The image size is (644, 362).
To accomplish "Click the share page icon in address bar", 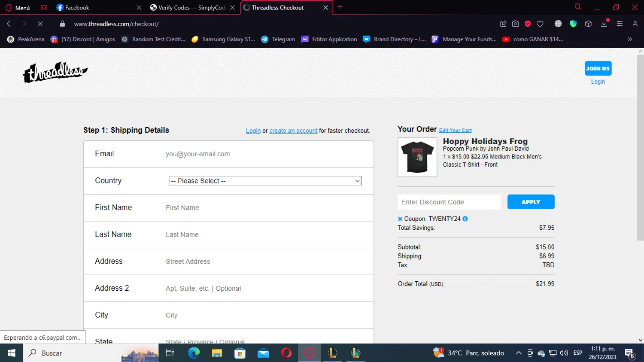I will click(503, 24).
